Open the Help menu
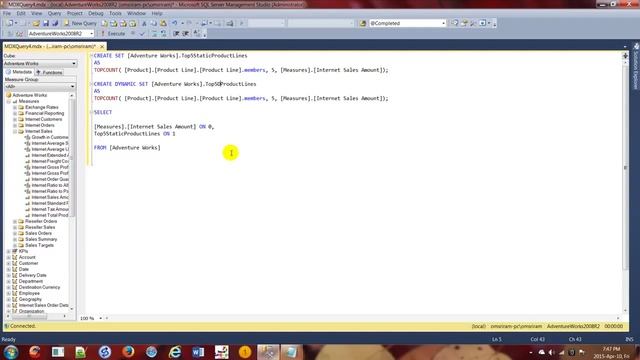 [157, 13]
